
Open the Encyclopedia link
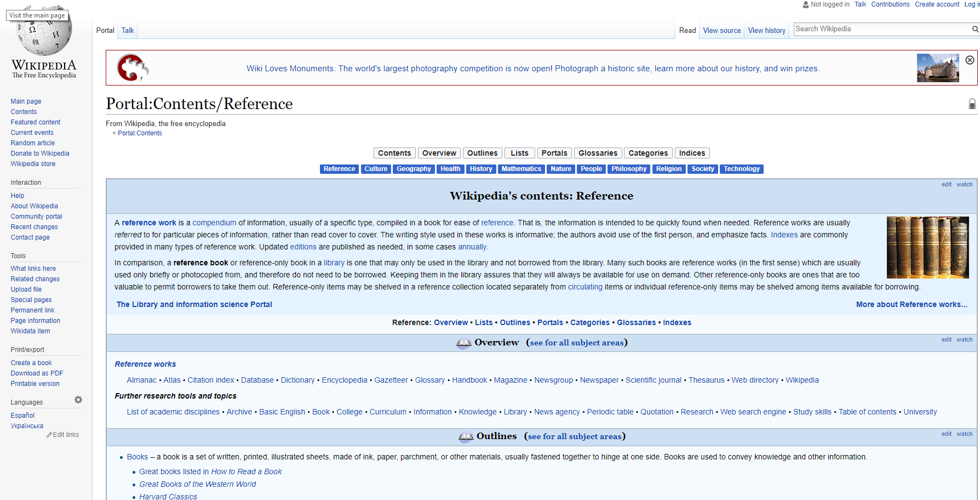pos(345,380)
